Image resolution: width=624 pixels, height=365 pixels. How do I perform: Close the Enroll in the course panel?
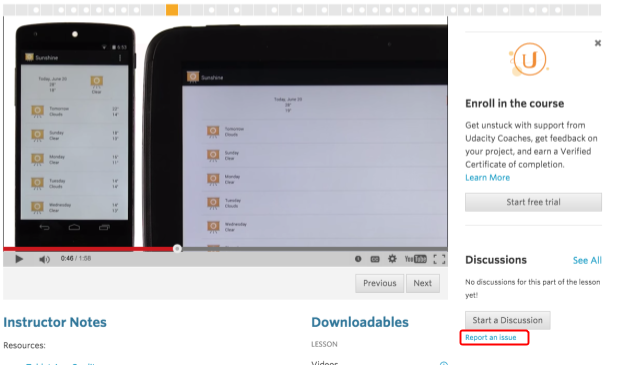[598, 43]
